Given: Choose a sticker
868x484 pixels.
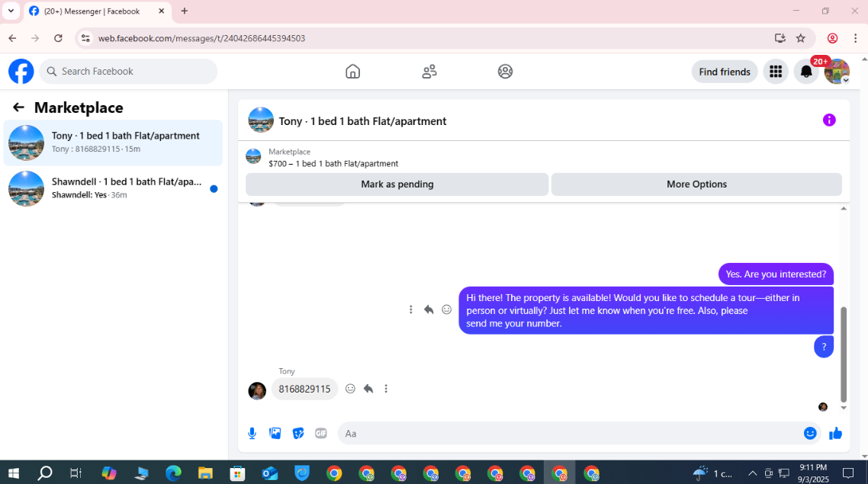Looking at the screenshot, I should 298,433.
